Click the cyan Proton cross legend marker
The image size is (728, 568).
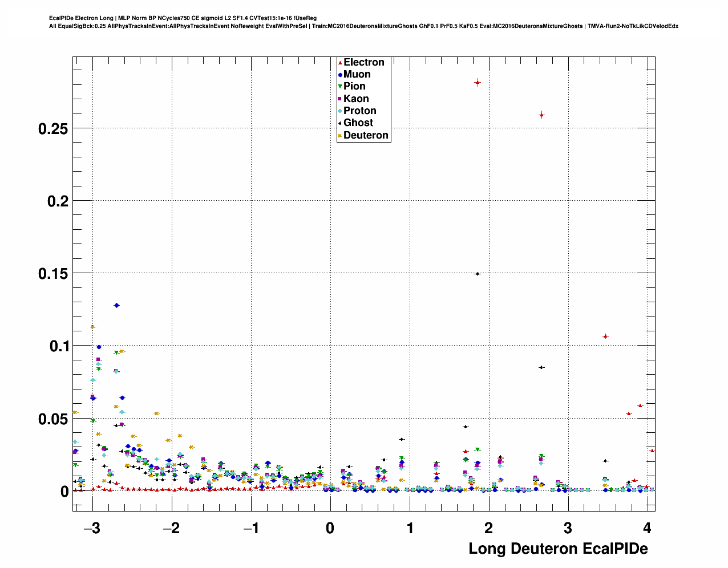click(340, 111)
